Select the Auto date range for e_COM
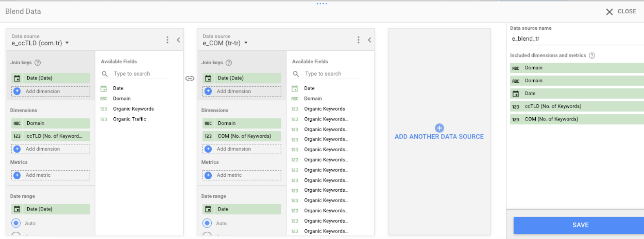Viewport: 644px width, 239px height. pos(207,223)
